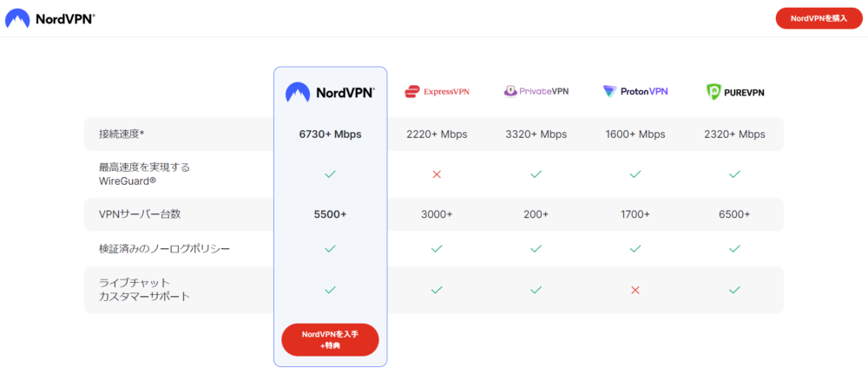Click NordVPN's 6730+ Mbps speed value
The width and height of the screenshot is (868, 374).
pyautogui.click(x=330, y=135)
